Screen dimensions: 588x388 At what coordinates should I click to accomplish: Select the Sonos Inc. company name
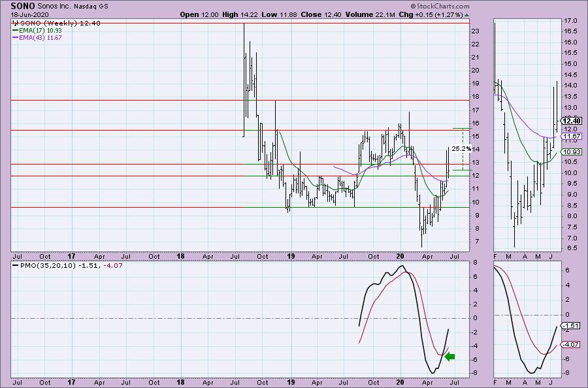(x=54, y=7)
